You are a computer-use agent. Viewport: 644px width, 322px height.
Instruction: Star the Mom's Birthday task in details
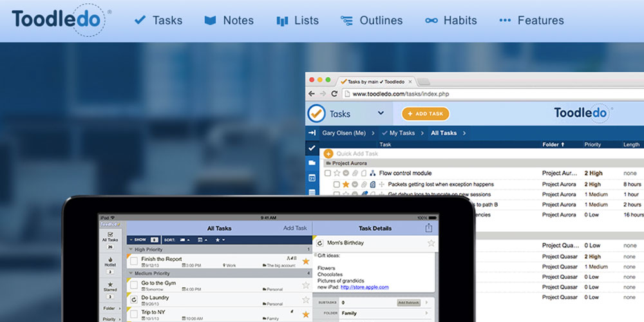point(431,243)
